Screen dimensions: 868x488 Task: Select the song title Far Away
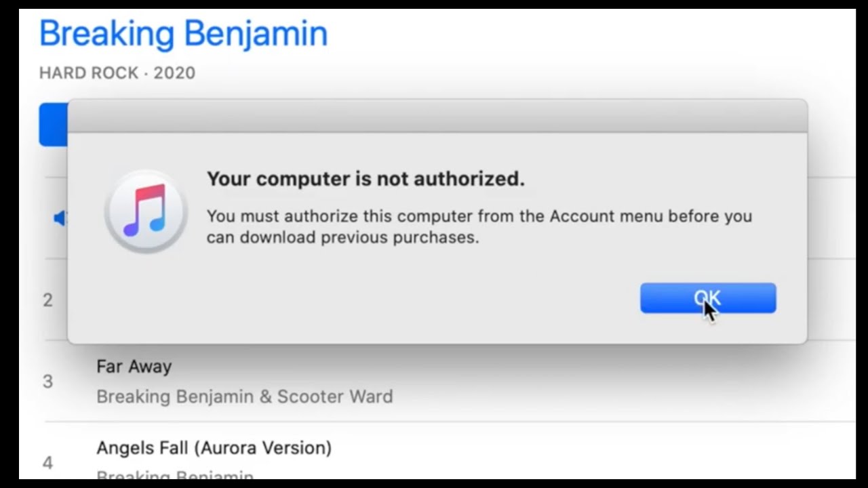134,367
